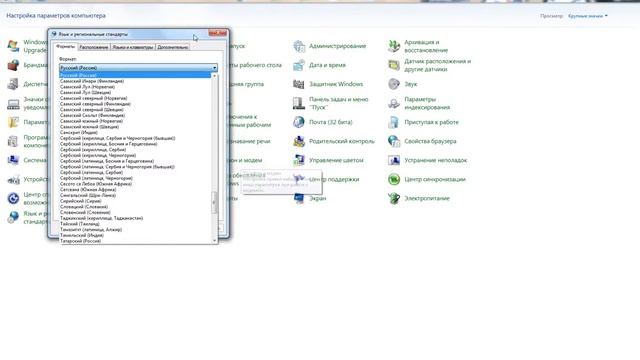Switch to the Дополнительно tab

click(173, 47)
